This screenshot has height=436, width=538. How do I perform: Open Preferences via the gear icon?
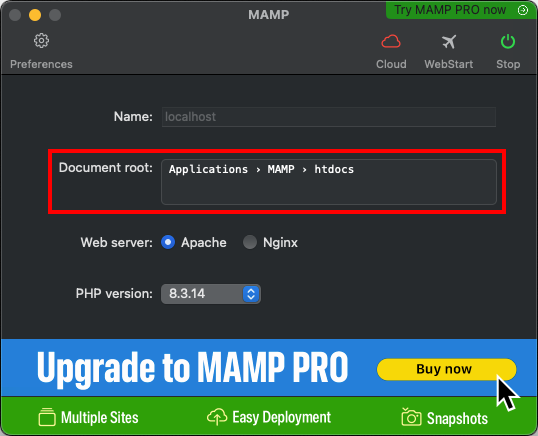point(41,41)
